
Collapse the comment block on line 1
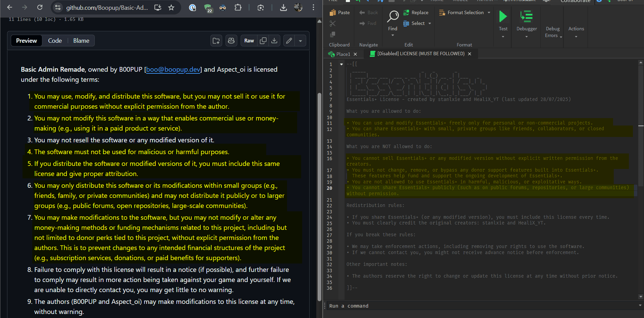pos(341,64)
